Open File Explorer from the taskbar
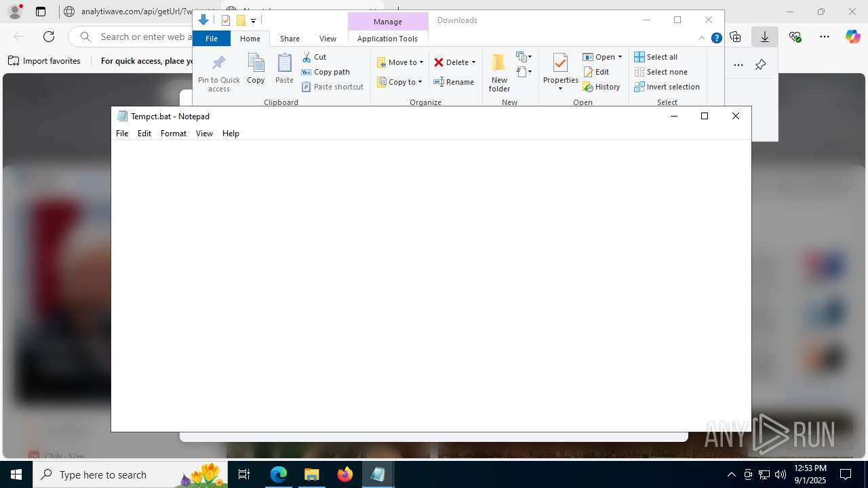This screenshot has height=488, width=868. pyautogui.click(x=311, y=474)
